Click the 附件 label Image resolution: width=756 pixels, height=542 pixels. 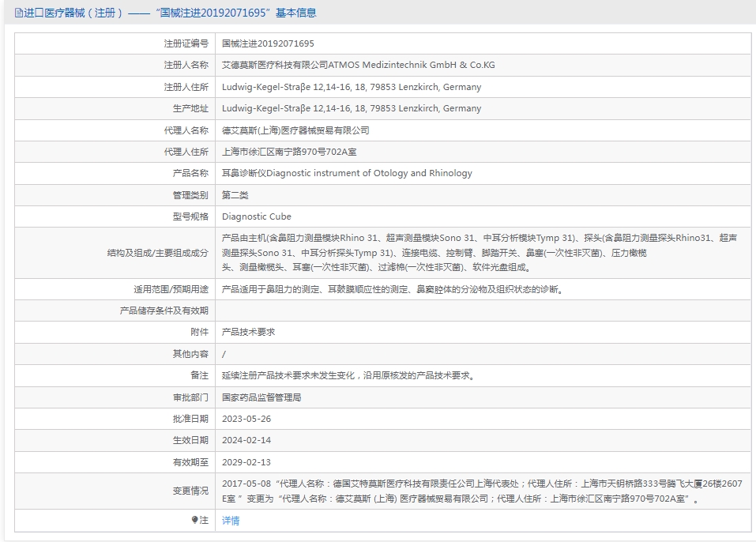click(200, 332)
